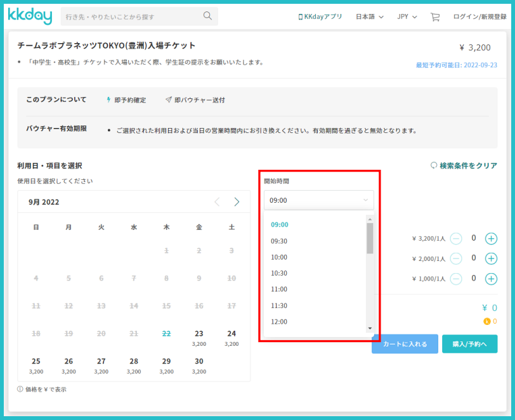Increase quantity for ¥1,000/1人 ticket
515x420 pixels.
pos(491,279)
